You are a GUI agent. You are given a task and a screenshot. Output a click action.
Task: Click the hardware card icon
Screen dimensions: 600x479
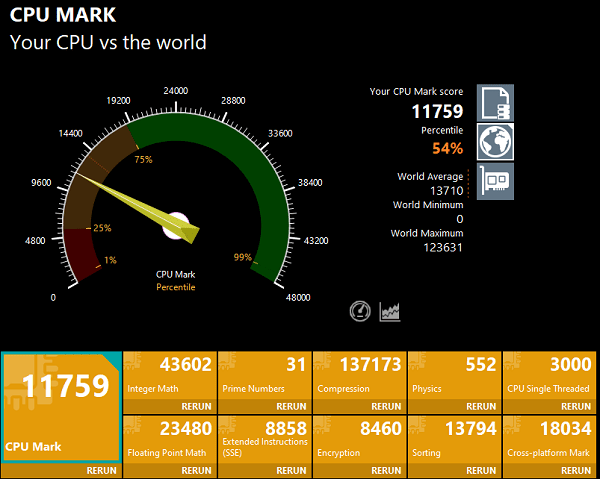pos(495,181)
